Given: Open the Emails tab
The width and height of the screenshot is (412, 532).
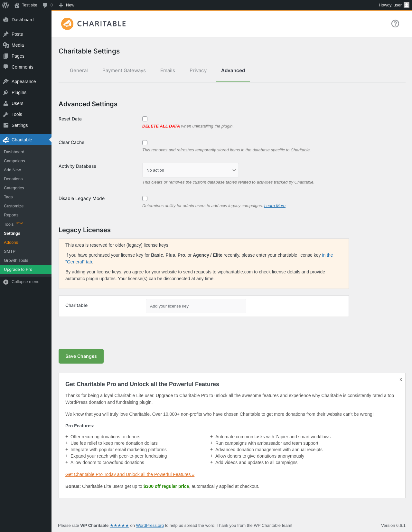Looking at the screenshot, I should coord(168,71).
